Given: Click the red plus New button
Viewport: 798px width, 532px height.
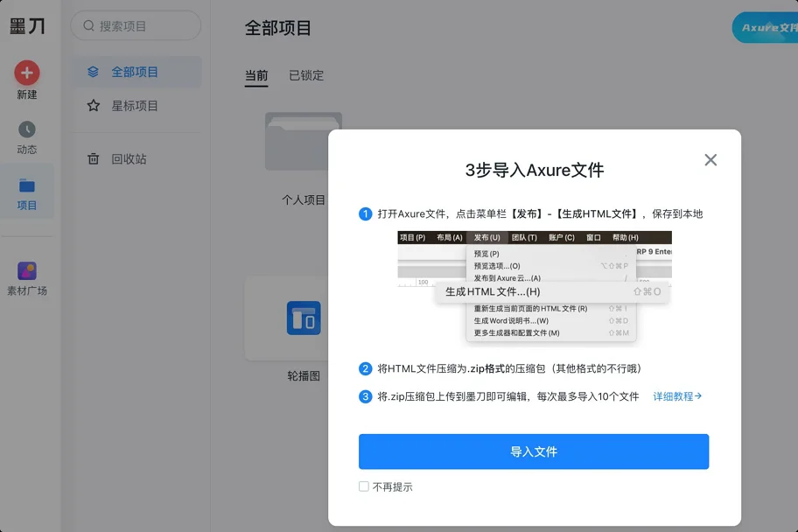Looking at the screenshot, I should click(x=27, y=73).
